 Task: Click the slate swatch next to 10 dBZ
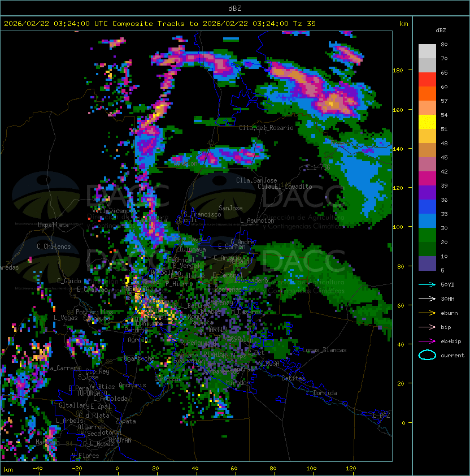click(x=427, y=263)
